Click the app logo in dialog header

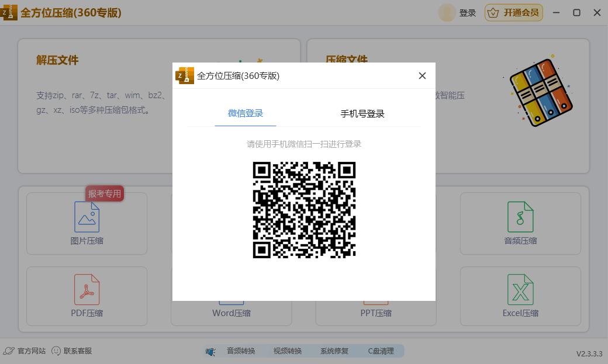coord(185,75)
